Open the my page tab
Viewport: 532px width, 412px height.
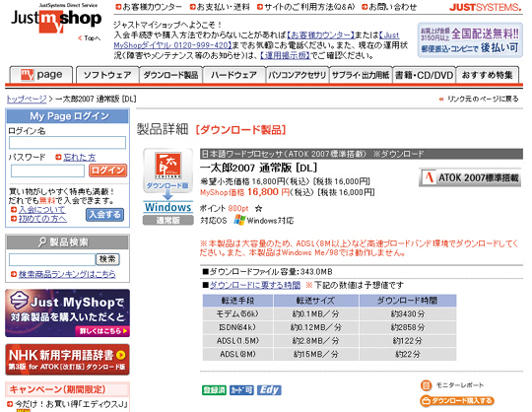pos(41,75)
